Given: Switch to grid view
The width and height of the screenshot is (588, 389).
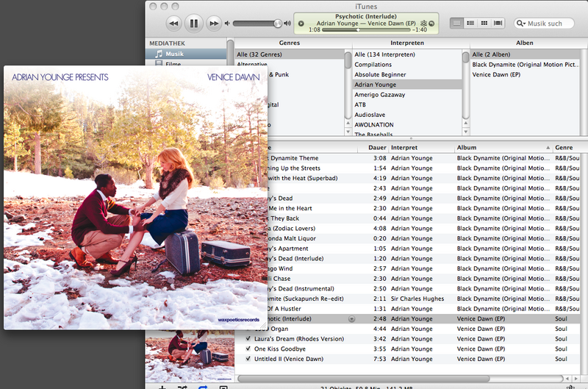Looking at the screenshot, I should [x=484, y=24].
